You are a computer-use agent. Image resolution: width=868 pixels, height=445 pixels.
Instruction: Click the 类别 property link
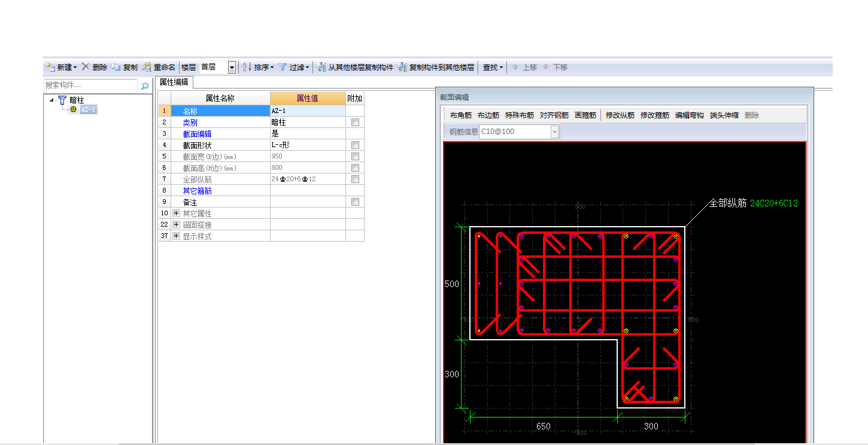coord(190,122)
